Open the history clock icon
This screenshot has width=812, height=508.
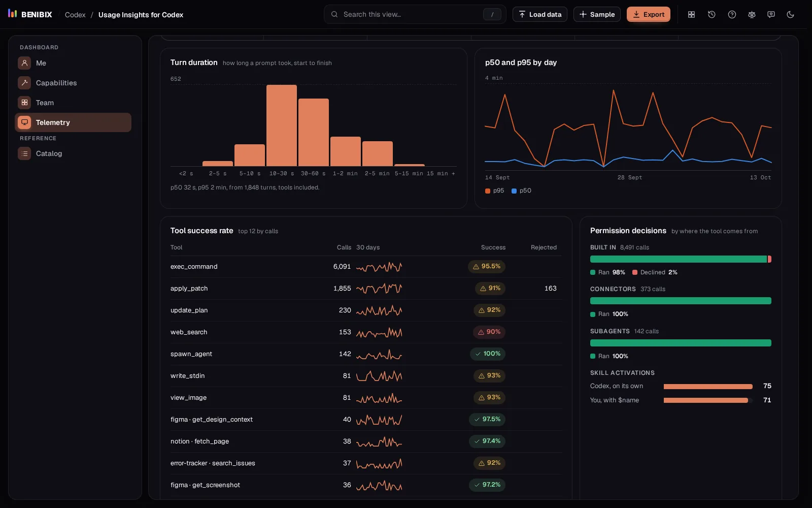(x=712, y=15)
